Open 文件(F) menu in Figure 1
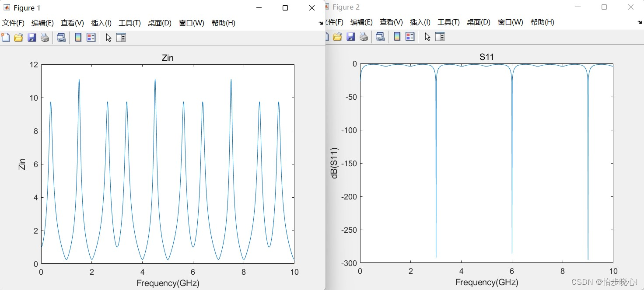Screen dimensions: 644x290 click(13, 23)
